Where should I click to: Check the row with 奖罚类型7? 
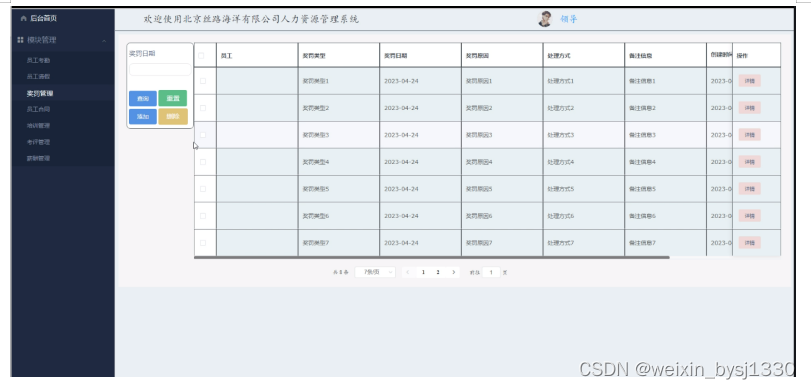pos(203,243)
